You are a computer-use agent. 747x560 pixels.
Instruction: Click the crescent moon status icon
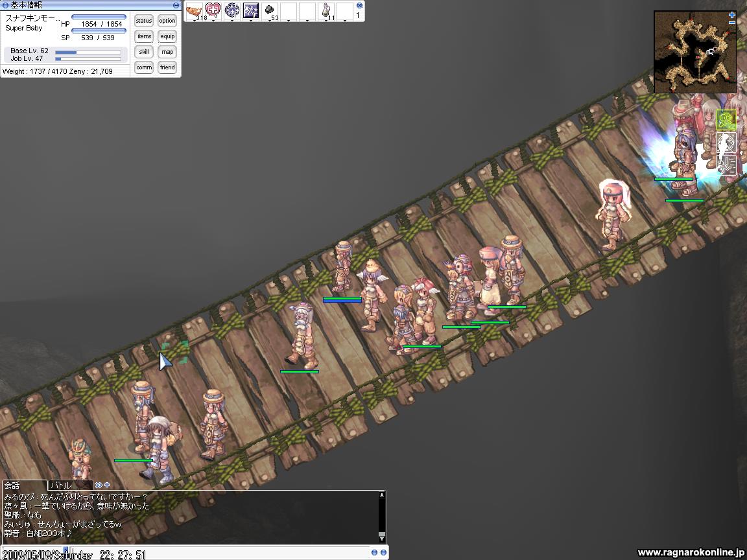726,143
